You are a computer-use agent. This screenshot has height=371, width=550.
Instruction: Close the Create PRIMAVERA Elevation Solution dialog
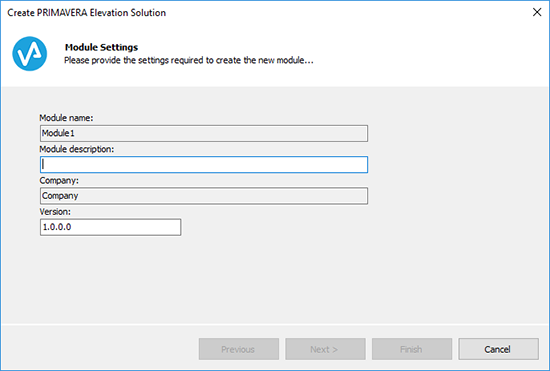click(537, 12)
